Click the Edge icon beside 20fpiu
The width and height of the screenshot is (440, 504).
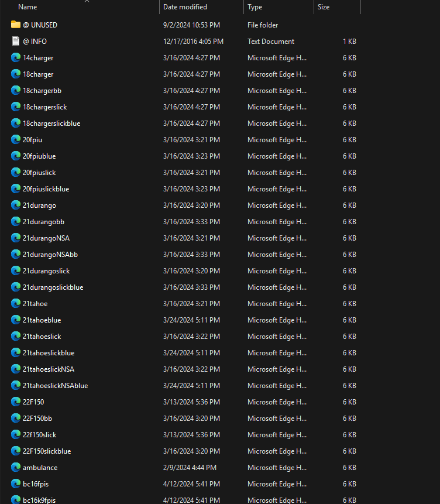tap(15, 139)
